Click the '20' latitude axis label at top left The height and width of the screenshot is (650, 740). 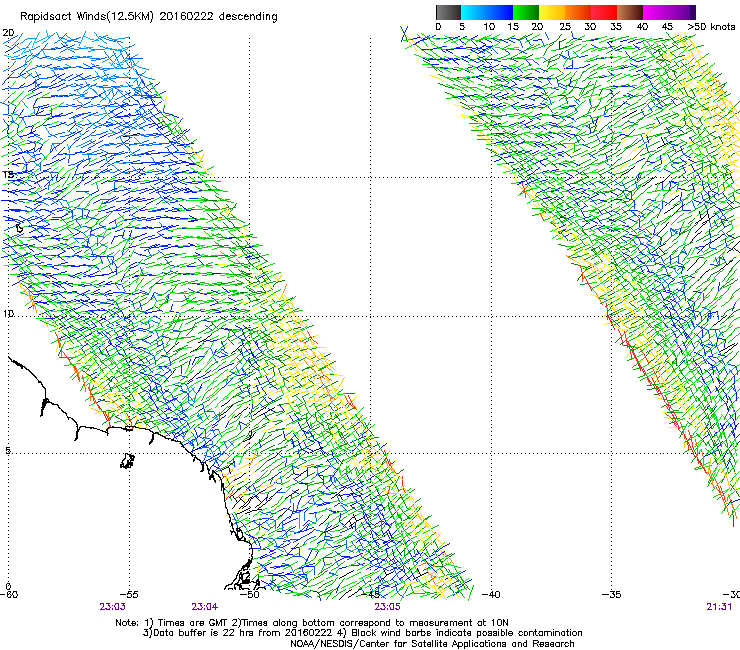8,33
